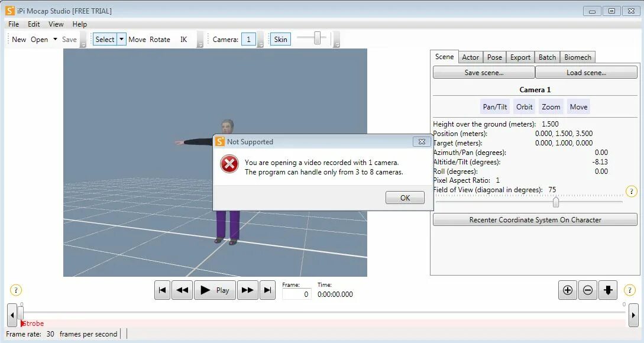Click the Frame number input field
Screen dimensions: 644x343
(296, 294)
